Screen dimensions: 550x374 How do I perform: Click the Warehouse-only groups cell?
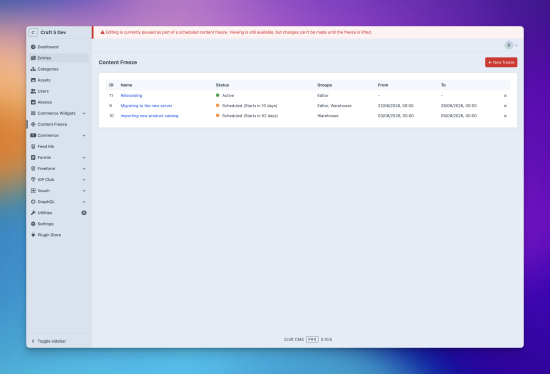[328, 116]
